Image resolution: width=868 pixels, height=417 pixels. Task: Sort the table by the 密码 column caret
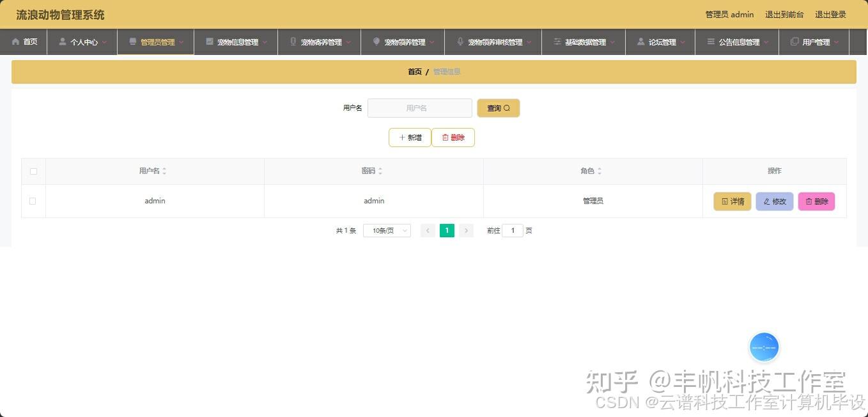380,171
